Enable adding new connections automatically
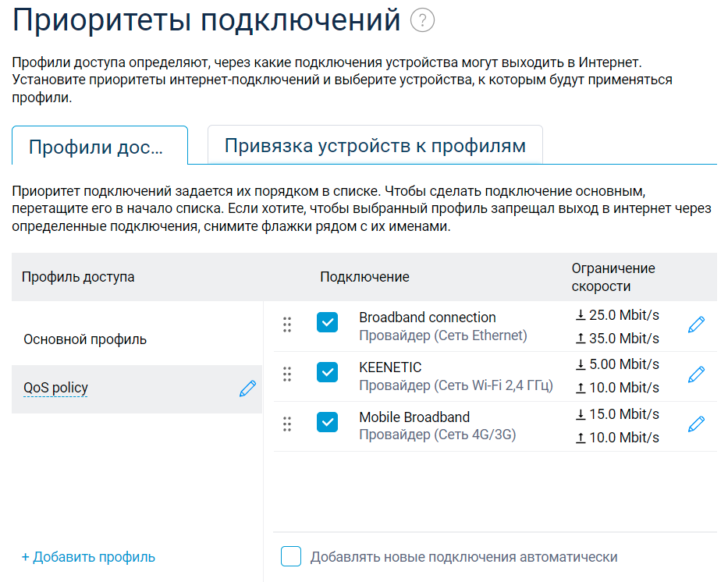Screen dimensions: 728x582 (x=291, y=557)
